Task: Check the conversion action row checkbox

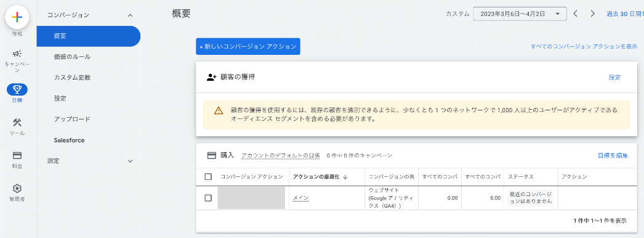Action: [x=208, y=198]
